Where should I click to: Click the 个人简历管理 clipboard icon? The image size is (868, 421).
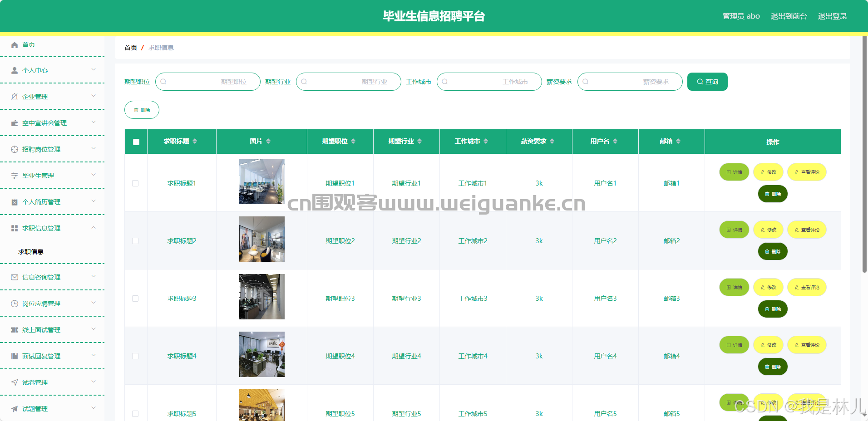click(x=15, y=202)
